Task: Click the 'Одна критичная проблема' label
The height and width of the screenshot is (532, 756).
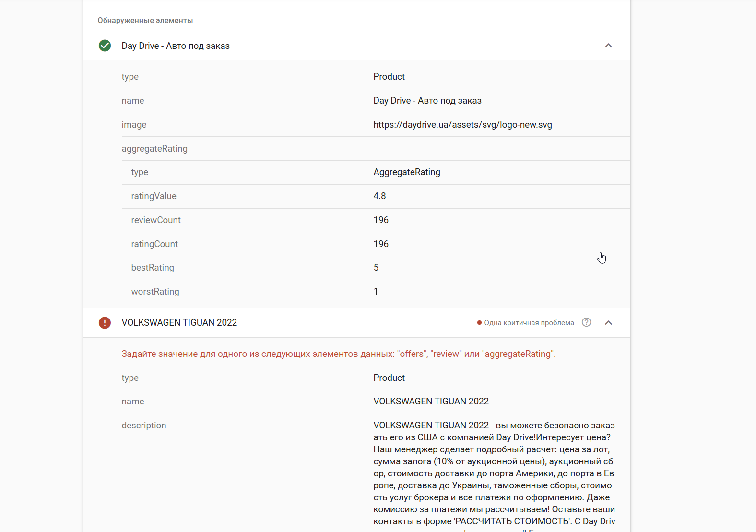Action: pyautogui.click(x=529, y=323)
